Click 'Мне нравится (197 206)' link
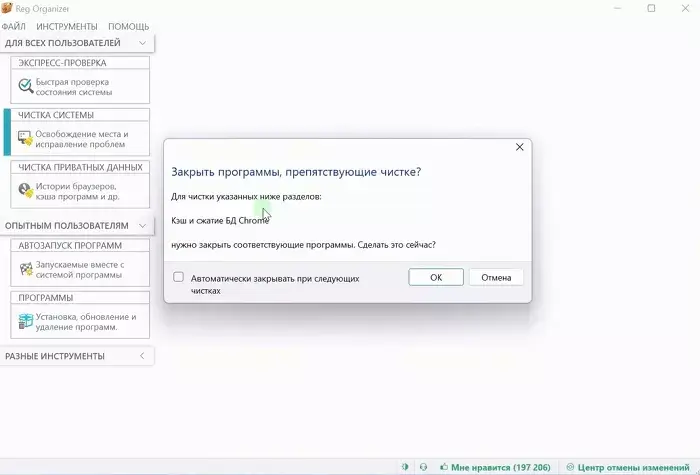This screenshot has height=475, width=700. tap(493, 466)
